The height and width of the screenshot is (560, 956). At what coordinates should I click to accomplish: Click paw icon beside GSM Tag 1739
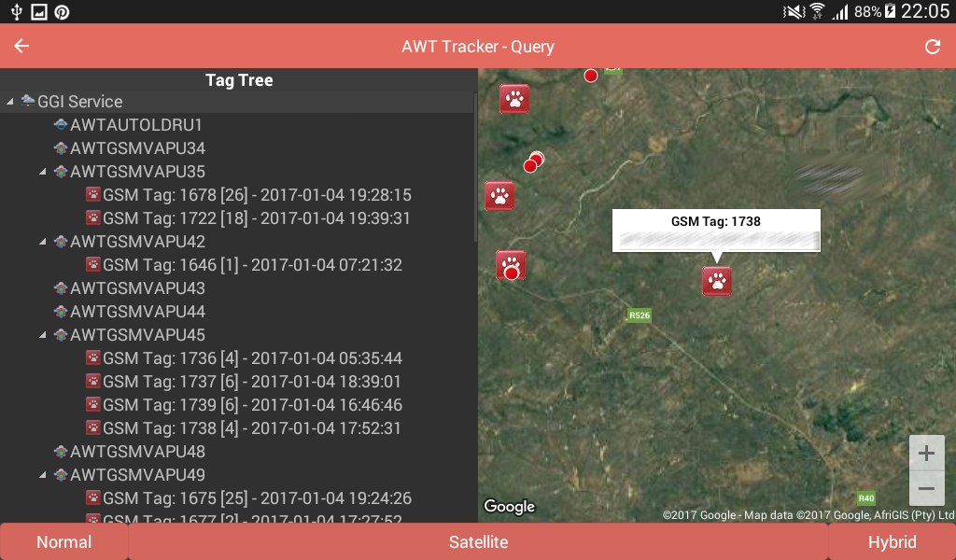pos(93,405)
